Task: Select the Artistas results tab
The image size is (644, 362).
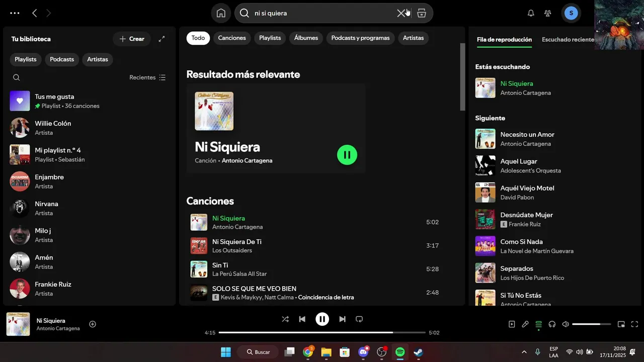Action: (414, 38)
